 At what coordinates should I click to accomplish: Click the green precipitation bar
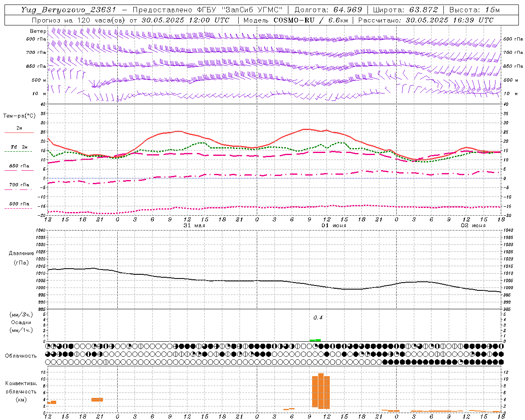[315, 340]
